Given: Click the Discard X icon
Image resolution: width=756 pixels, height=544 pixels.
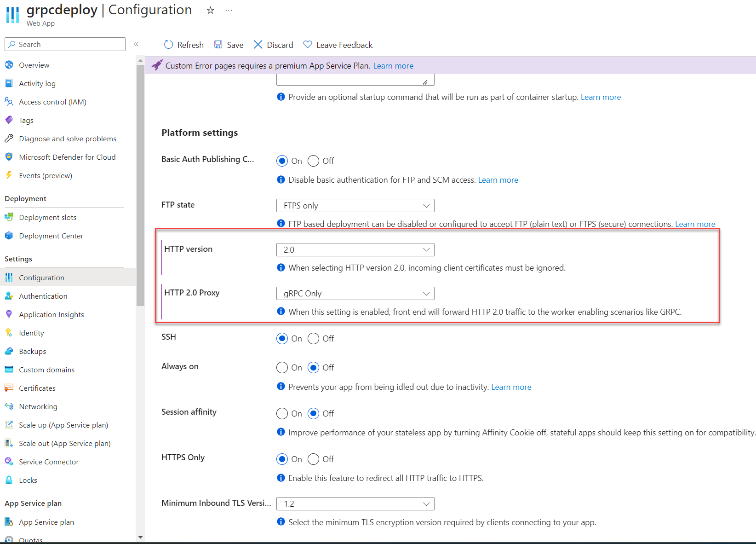Looking at the screenshot, I should coord(258,45).
